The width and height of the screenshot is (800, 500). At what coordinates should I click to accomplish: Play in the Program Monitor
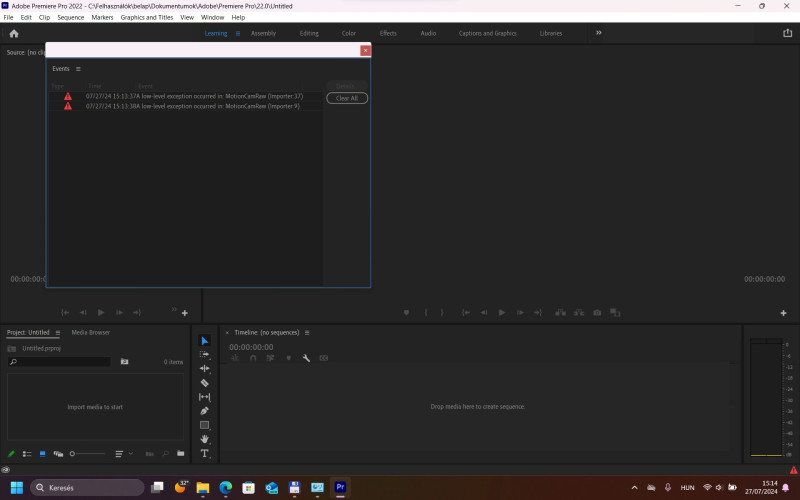[x=502, y=312]
